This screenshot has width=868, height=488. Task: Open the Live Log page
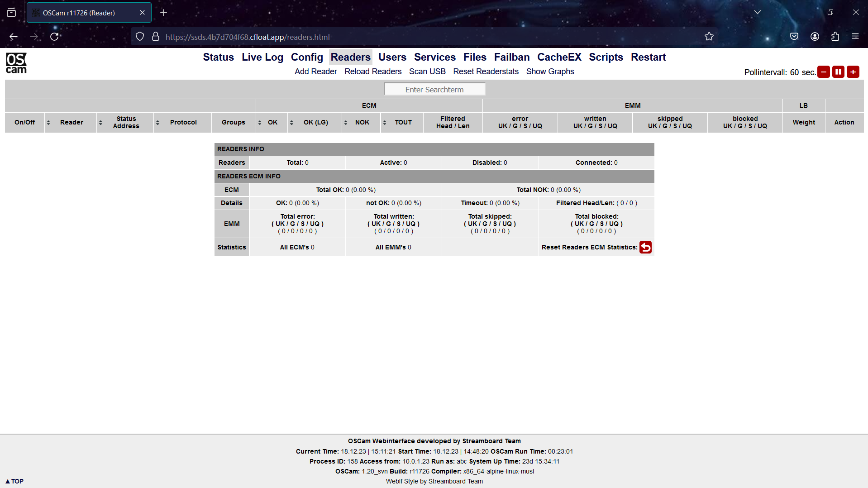pyautogui.click(x=262, y=57)
